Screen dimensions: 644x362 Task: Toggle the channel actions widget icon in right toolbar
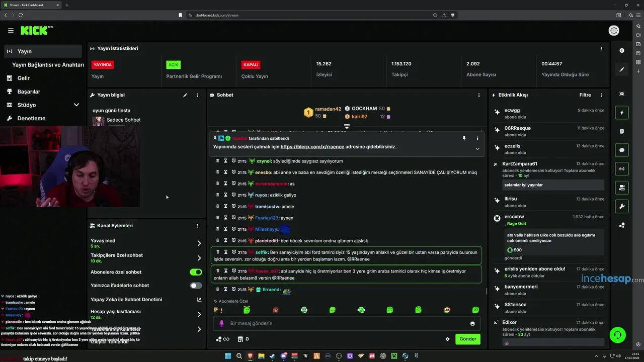tap(622, 188)
